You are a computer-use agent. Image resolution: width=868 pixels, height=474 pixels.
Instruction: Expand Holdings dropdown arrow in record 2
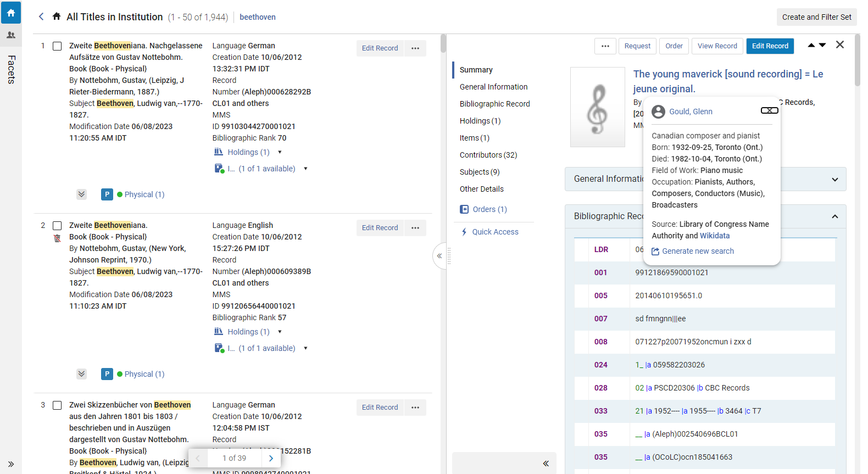[280, 332]
